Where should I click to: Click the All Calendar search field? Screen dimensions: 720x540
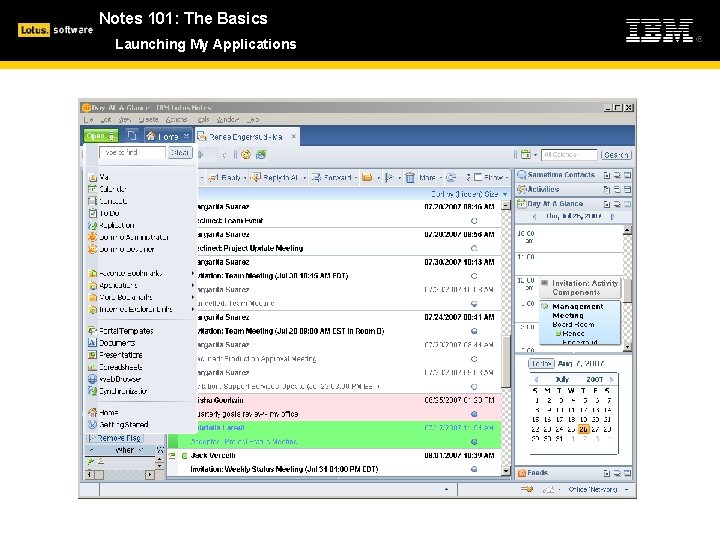tap(569, 155)
